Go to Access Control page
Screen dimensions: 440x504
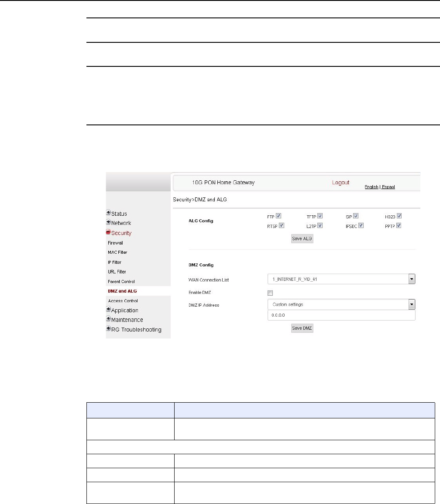tap(123, 301)
